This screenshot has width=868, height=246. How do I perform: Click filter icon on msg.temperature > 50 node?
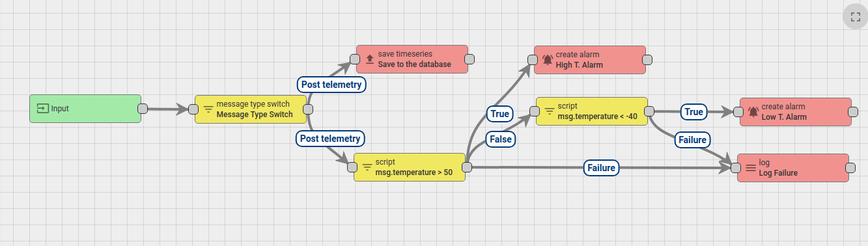tap(367, 167)
